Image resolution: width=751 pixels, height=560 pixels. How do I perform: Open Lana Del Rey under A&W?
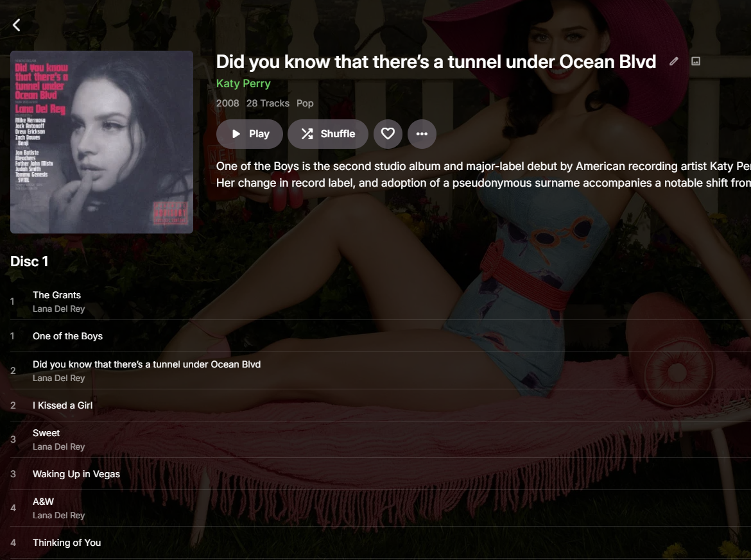coord(58,516)
